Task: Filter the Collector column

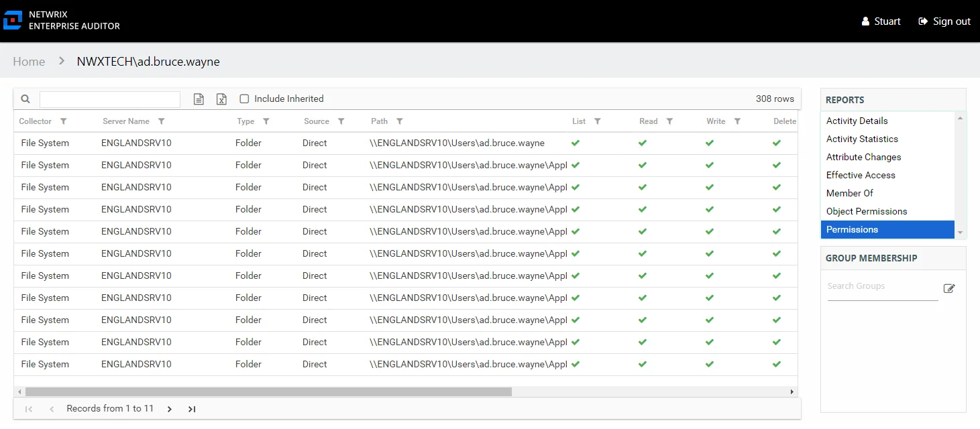Action: click(64, 121)
